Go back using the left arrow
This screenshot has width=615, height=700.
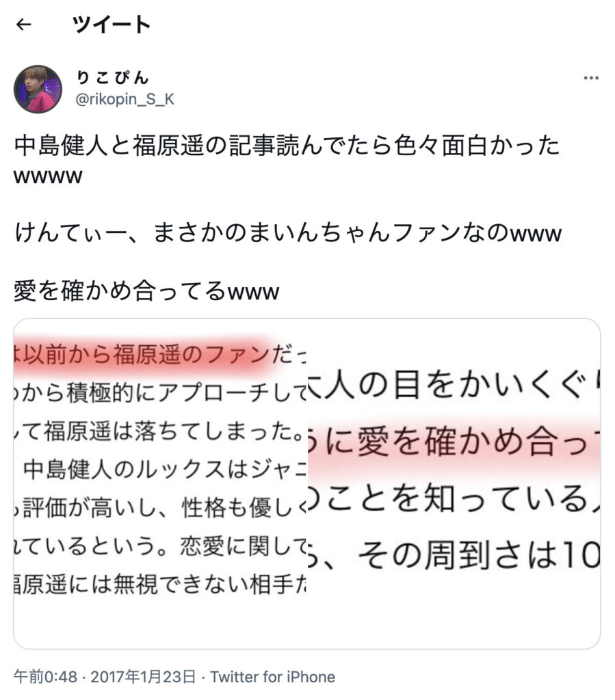tap(24, 25)
